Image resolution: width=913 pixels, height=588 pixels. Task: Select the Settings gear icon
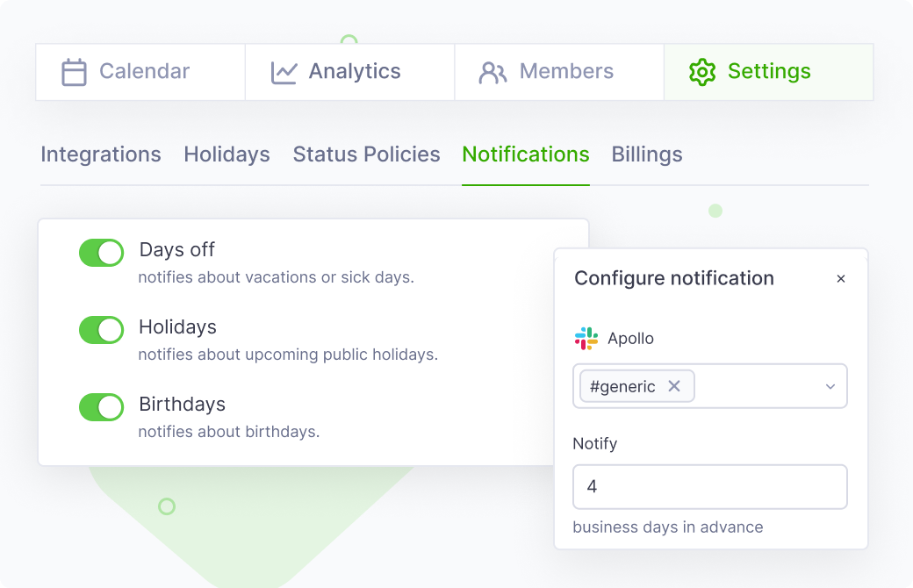coord(701,71)
